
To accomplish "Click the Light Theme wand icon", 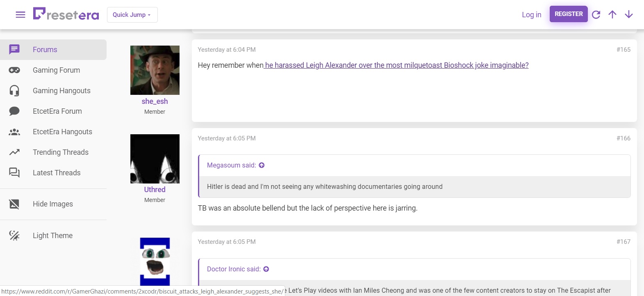I will pos(14,235).
